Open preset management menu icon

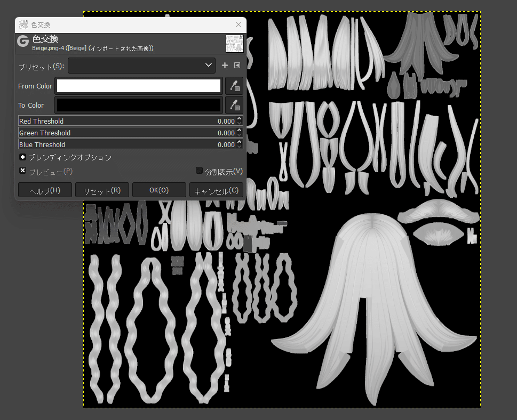click(x=237, y=65)
